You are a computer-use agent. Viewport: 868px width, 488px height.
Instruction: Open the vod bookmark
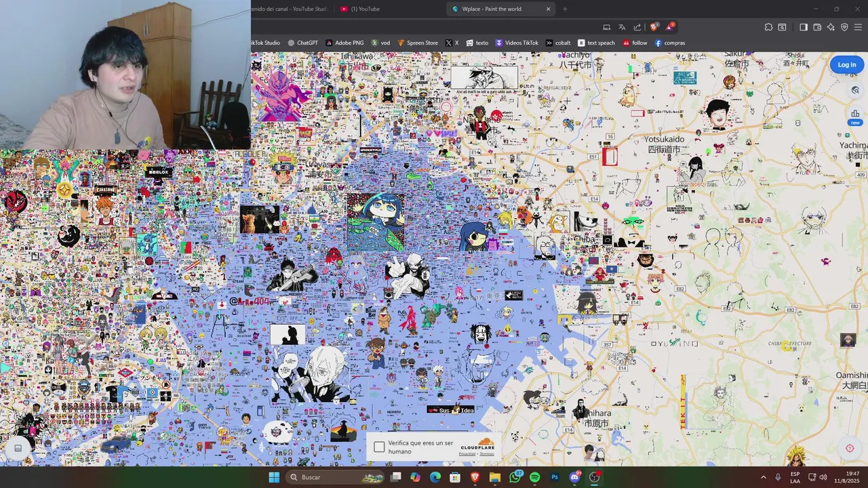pyautogui.click(x=380, y=43)
